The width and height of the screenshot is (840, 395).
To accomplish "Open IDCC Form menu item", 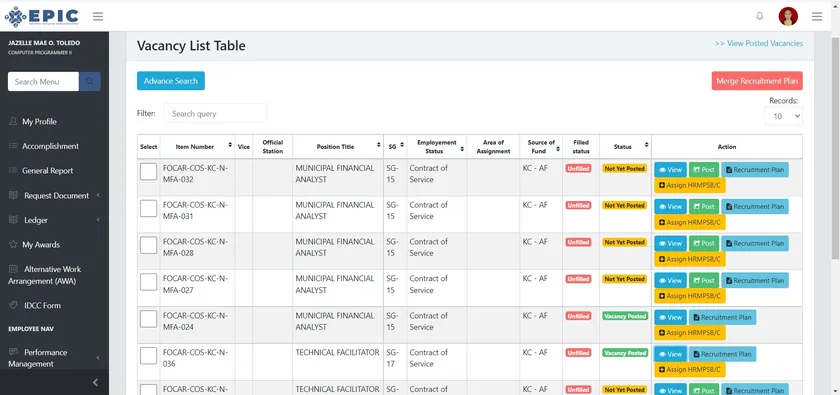I will pos(42,305).
